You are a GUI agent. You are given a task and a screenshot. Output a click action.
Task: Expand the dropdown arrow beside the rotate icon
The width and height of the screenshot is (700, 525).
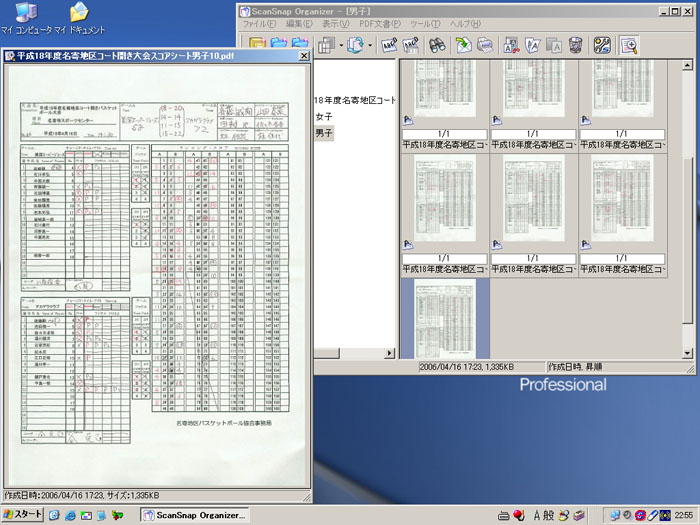tap(370, 45)
